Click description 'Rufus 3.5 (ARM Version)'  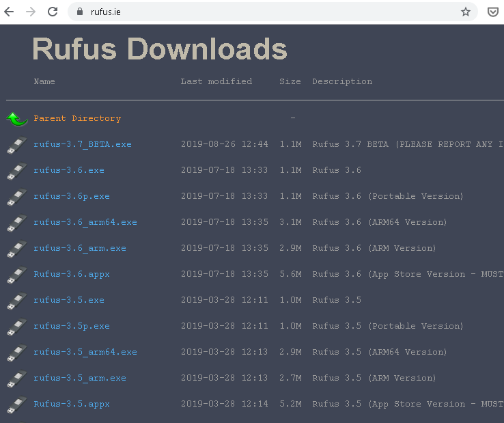coord(374,378)
